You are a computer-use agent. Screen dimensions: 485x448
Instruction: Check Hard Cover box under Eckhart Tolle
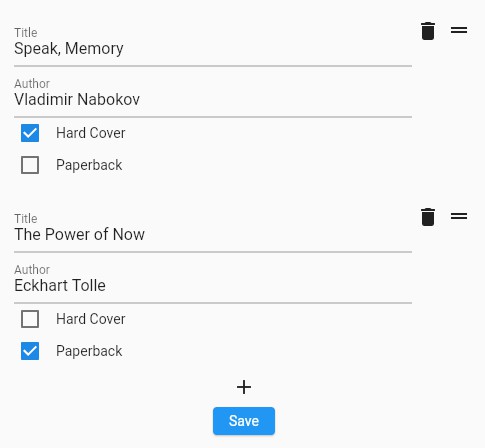[30, 319]
